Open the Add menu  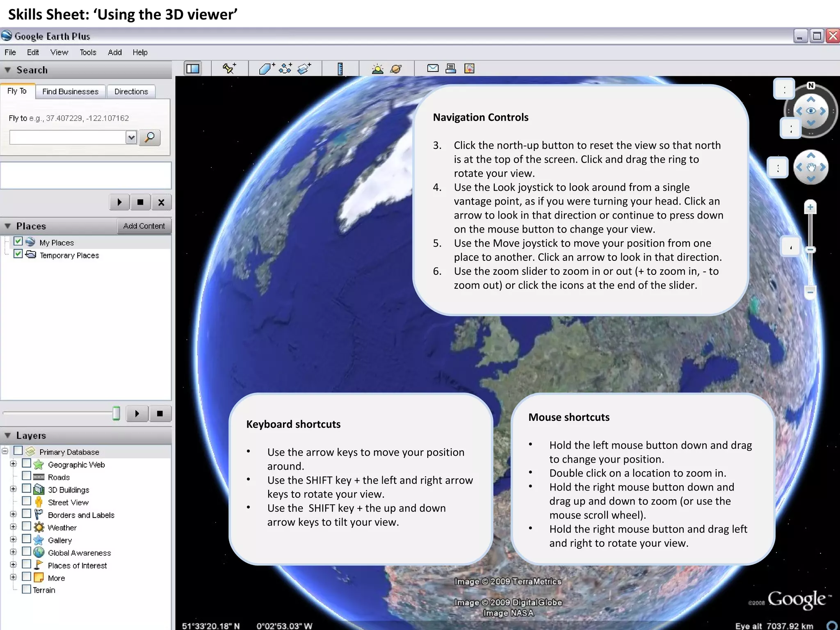(115, 52)
